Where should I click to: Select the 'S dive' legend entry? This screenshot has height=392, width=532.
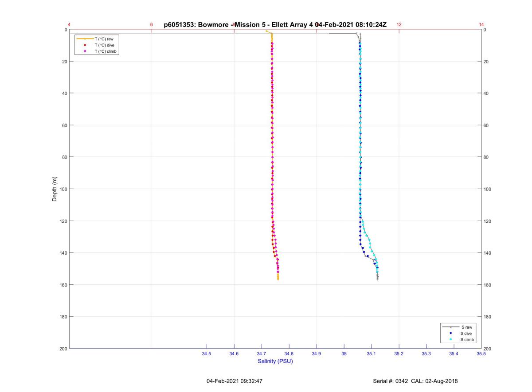(460, 333)
